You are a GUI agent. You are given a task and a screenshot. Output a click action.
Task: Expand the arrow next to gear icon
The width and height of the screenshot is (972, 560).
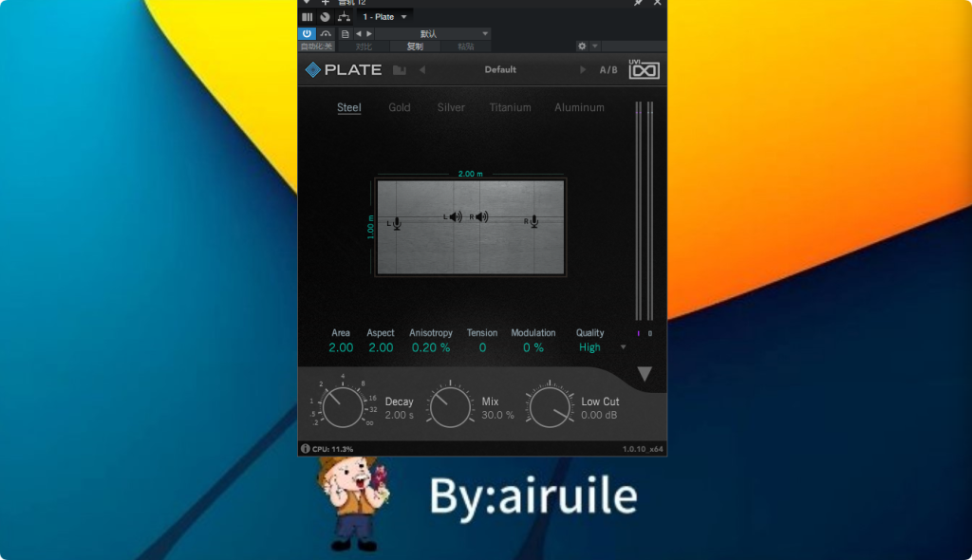pyautogui.click(x=594, y=46)
